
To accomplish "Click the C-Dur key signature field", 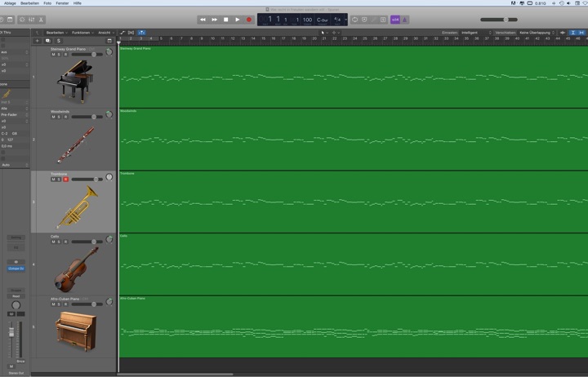I will click(322, 20).
